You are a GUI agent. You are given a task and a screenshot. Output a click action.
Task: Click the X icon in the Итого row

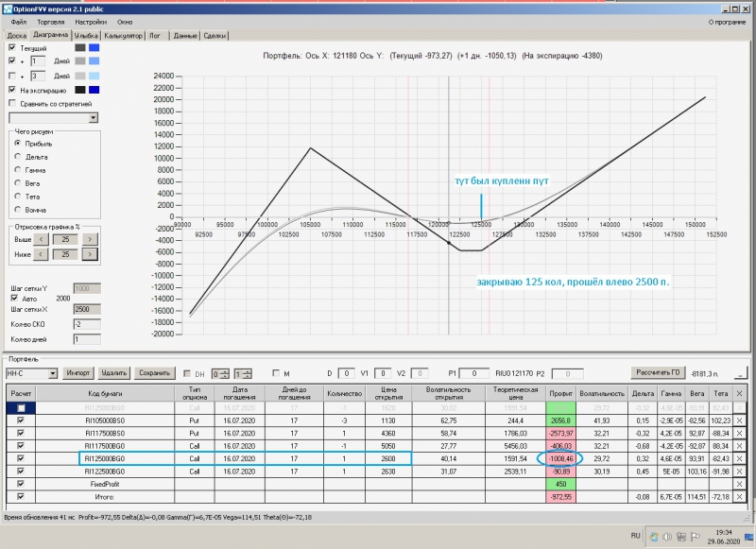click(740, 496)
